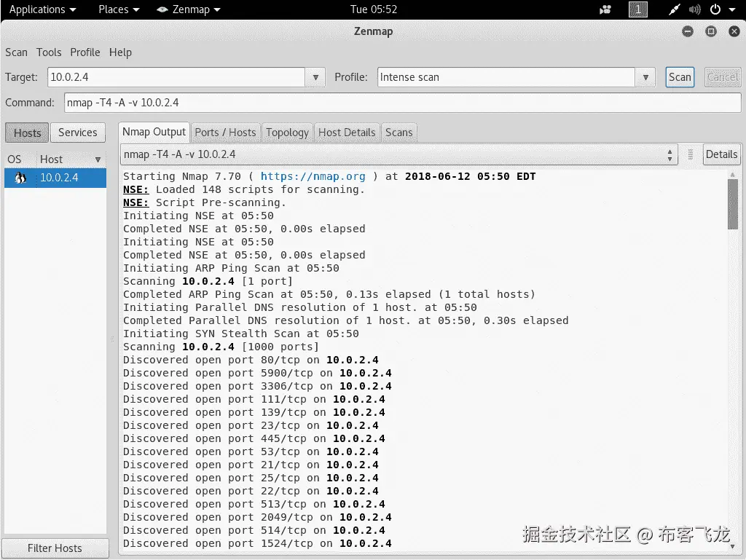Open the Scan menu
Viewport: 746px width, 560px height.
coord(16,52)
